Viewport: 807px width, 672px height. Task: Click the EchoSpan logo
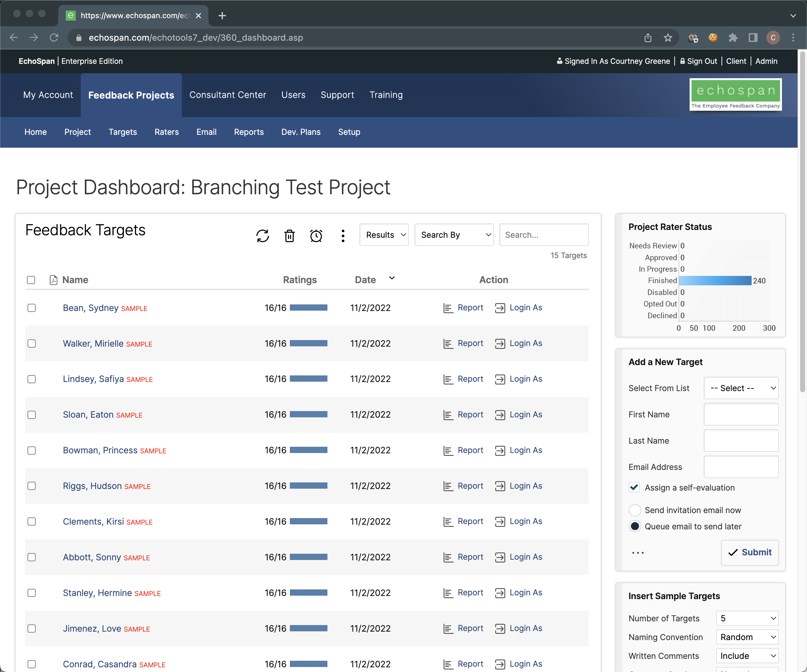[736, 94]
